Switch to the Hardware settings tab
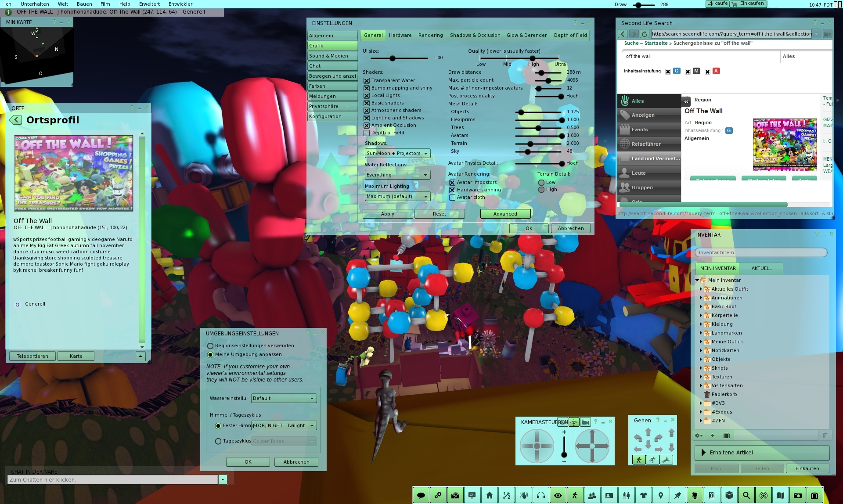 400,35
